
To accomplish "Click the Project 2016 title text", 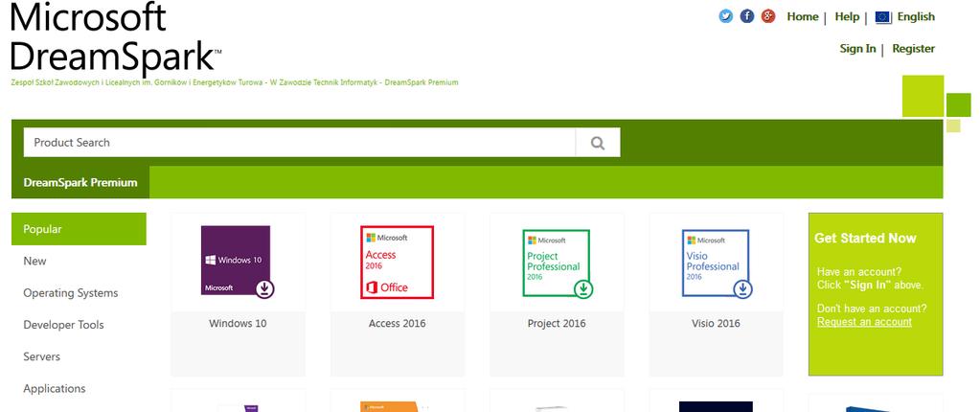I will pyautogui.click(x=557, y=323).
